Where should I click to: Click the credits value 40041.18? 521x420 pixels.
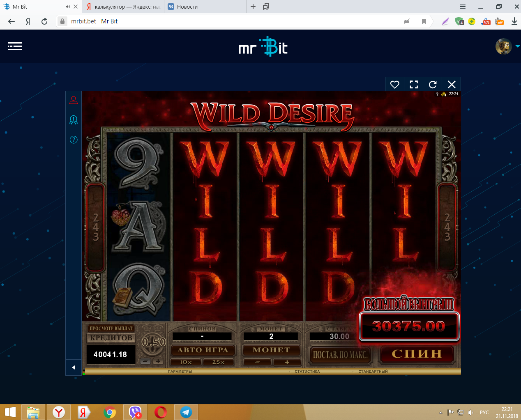coord(111,354)
